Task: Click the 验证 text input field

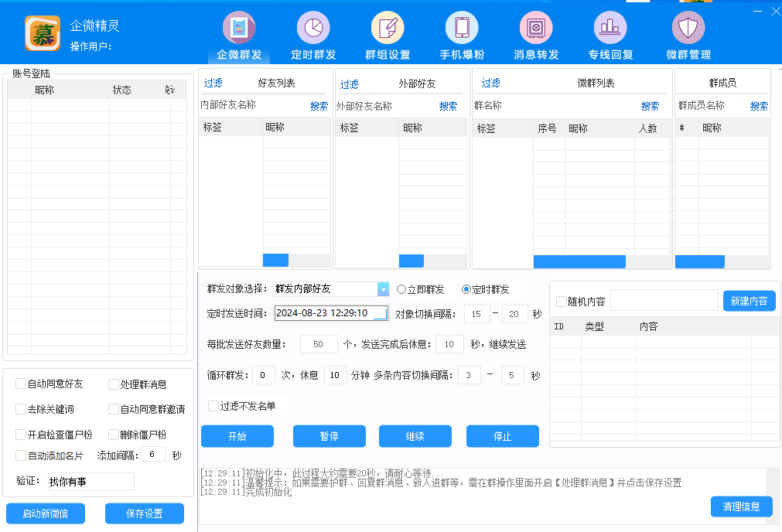Action: [x=91, y=482]
